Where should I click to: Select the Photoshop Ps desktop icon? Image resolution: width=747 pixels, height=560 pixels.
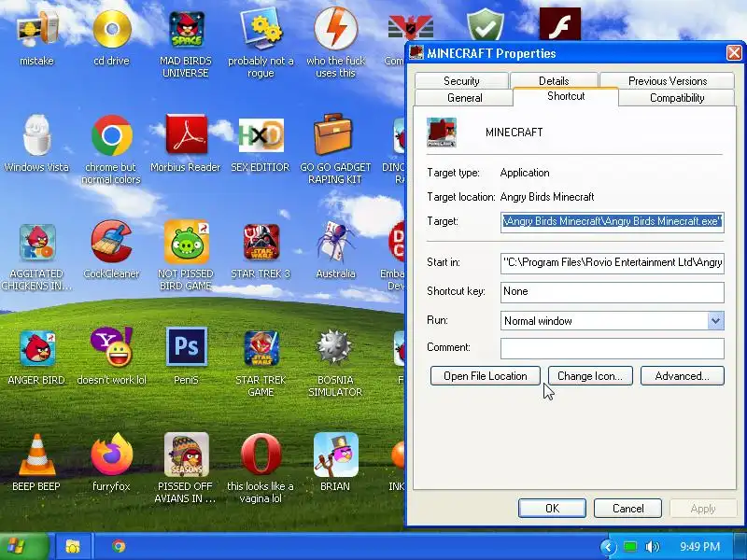(186, 346)
